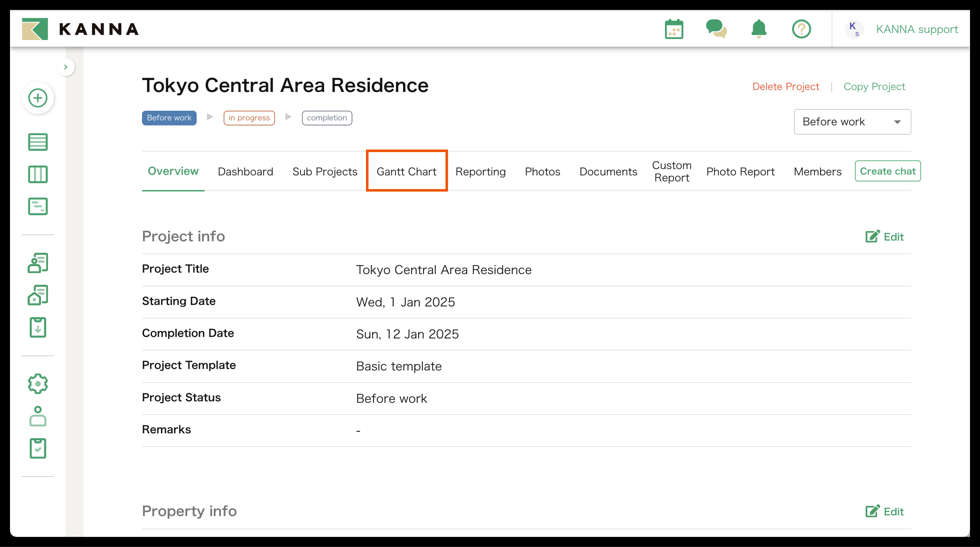Select the 'in progress' status pill
Image resolution: width=980 pixels, height=547 pixels.
coord(249,118)
